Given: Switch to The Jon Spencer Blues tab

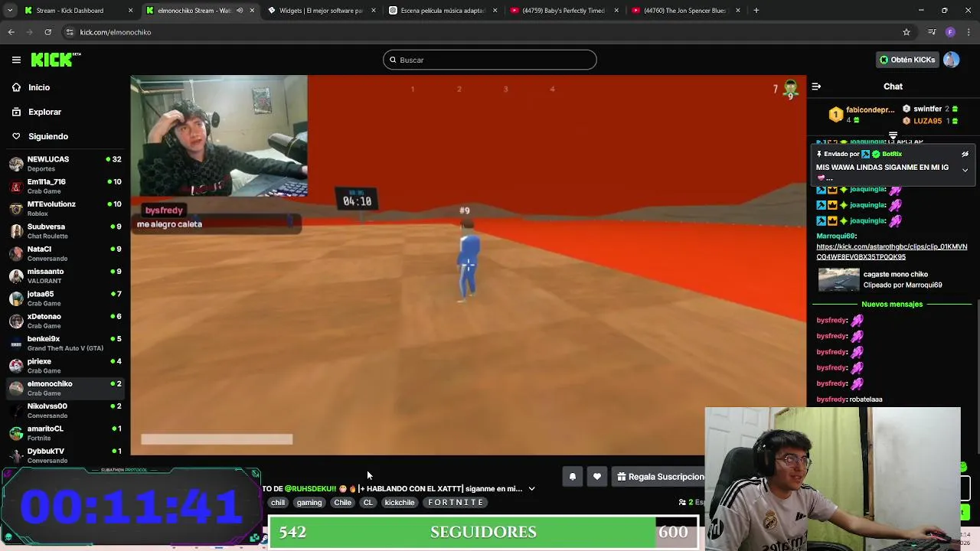Looking at the screenshot, I should click(x=685, y=11).
